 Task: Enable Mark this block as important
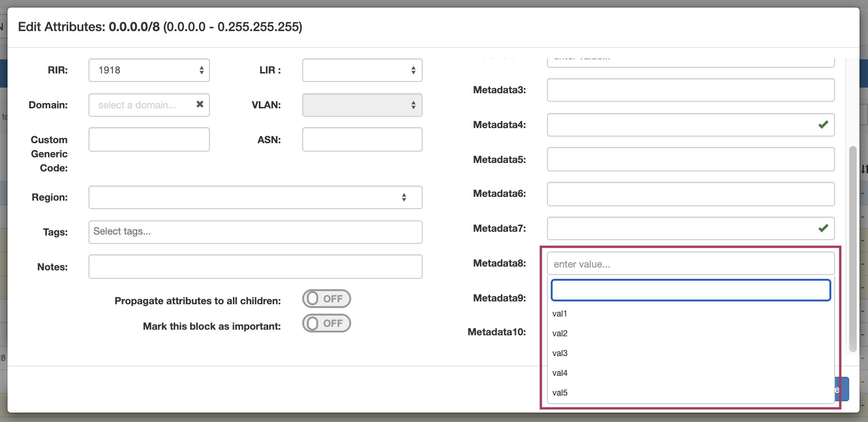(326, 324)
